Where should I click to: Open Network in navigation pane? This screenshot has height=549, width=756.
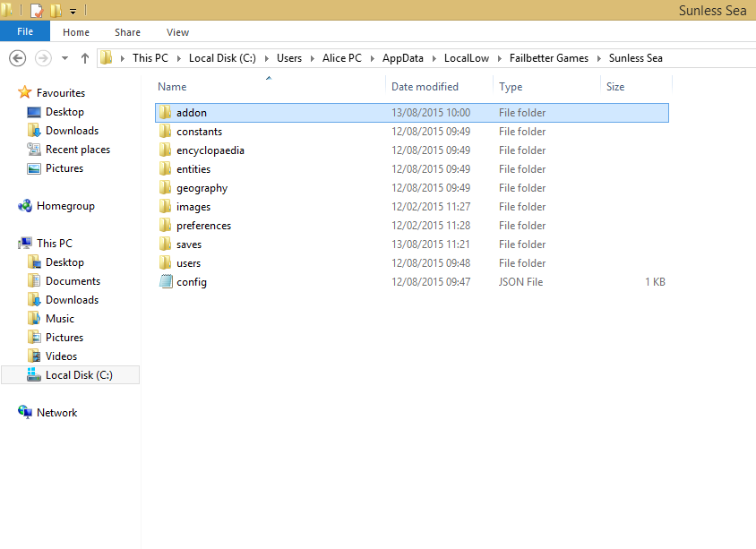(x=47, y=413)
